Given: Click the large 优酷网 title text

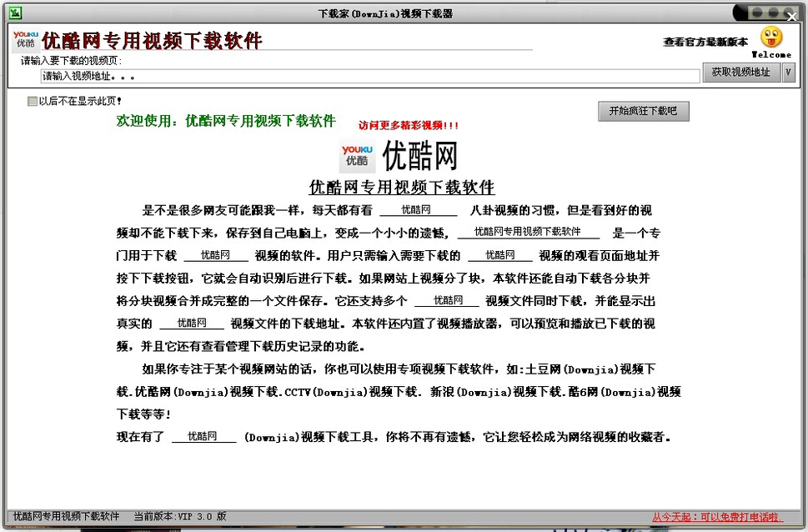Looking at the screenshot, I should click(420, 156).
